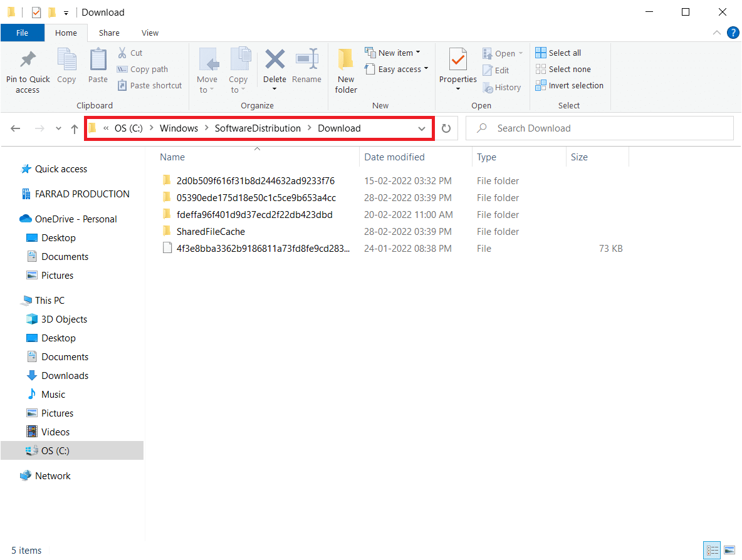Switch to Details view layout
Viewport: 742px width, 560px height.
pyautogui.click(x=712, y=550)
